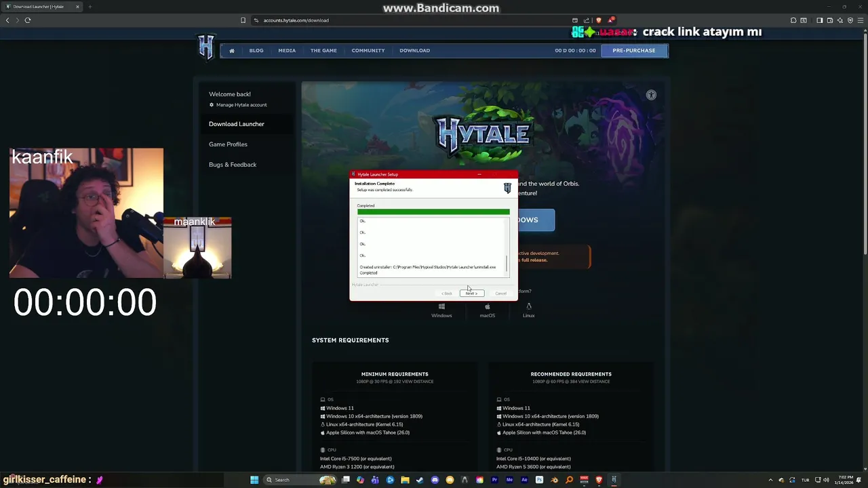Click the 'Installation Complete' setup heading
Screen dimensions: 868x488
[374, 184]
